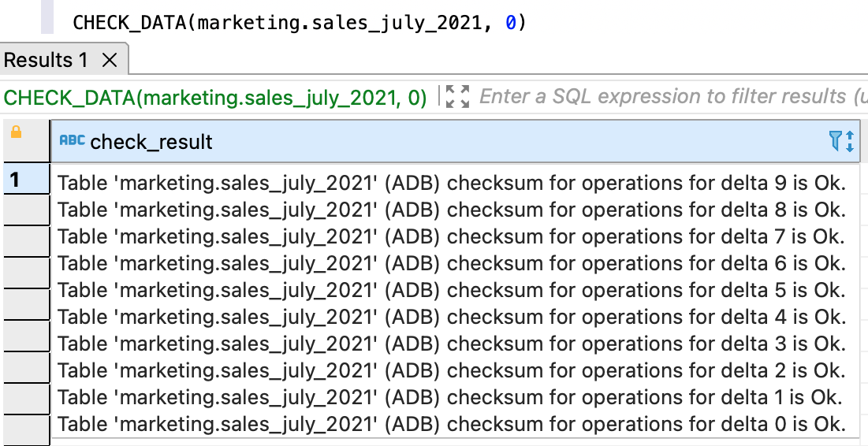Open the filter and sort icon on check_result
This screenshot has width=868, height=446.
(x=841, y=141)
